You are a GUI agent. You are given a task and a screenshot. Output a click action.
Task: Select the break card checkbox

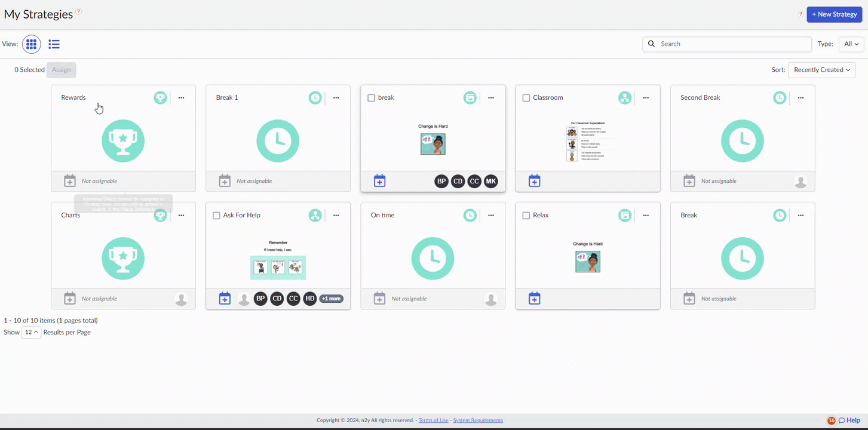point(371,98)
